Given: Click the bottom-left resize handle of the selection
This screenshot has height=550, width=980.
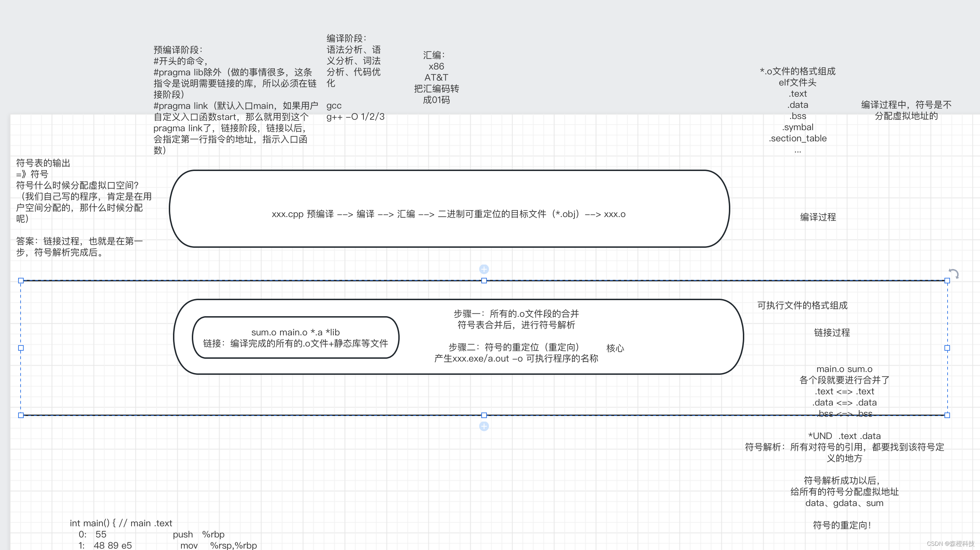Looking at the screenshot, I should 21,415.
